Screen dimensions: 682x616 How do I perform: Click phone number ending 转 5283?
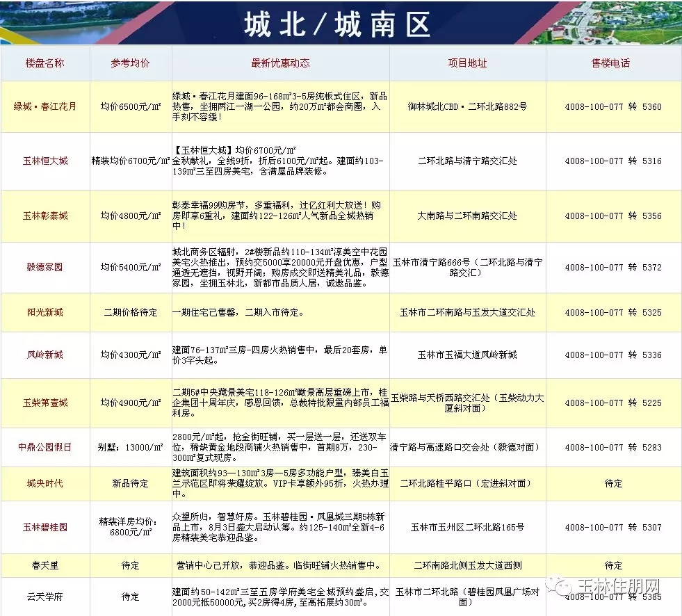click(613, 447)
